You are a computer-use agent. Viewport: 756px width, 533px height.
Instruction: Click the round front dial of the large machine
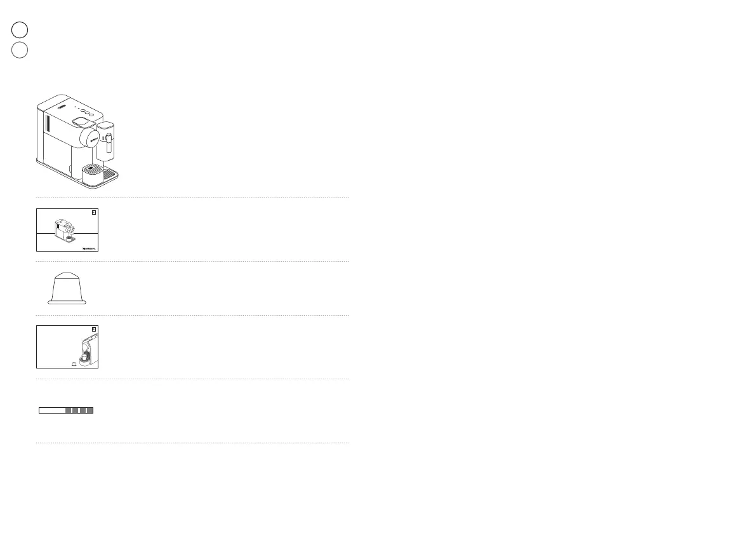coord(92,138)
